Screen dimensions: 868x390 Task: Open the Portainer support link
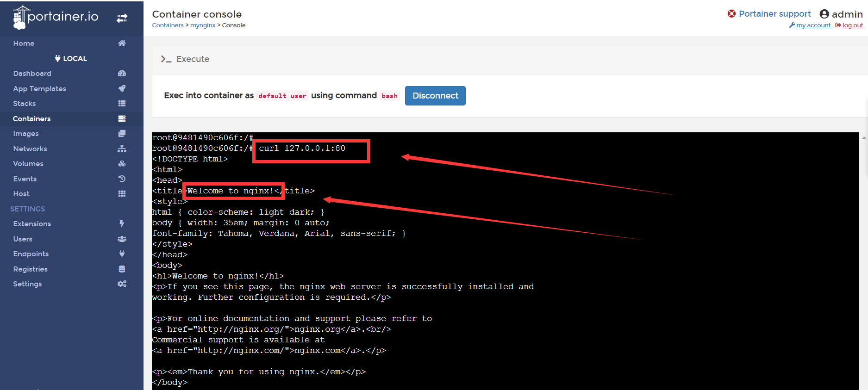click(x=774, y=13)
